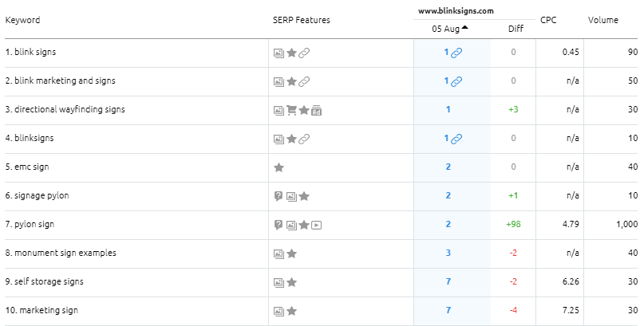
Task: Click the www.blinksigns.com domain header
Action: tap(456, 10)
